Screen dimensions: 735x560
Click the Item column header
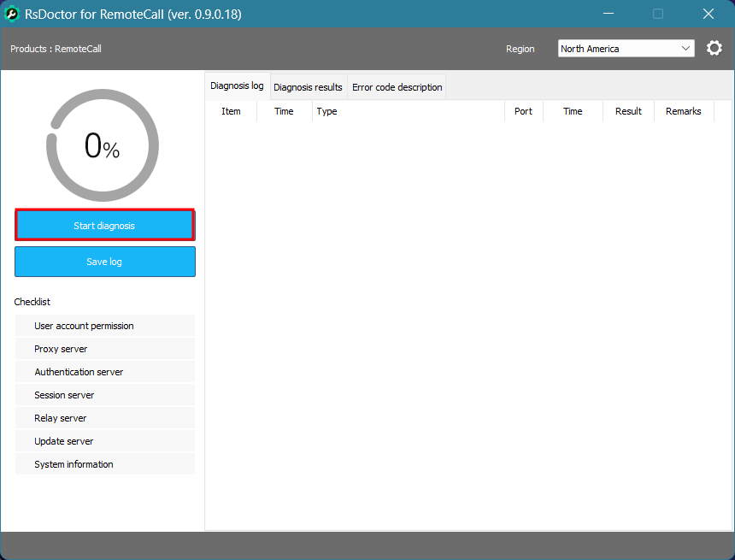(x=231, y=111)
